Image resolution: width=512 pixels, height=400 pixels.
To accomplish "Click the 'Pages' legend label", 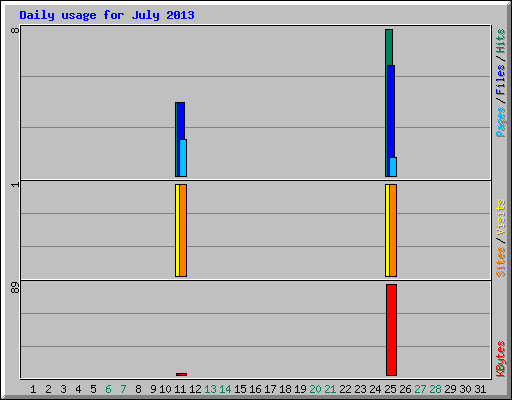I will pyautogui.click(x=500, y=122).
